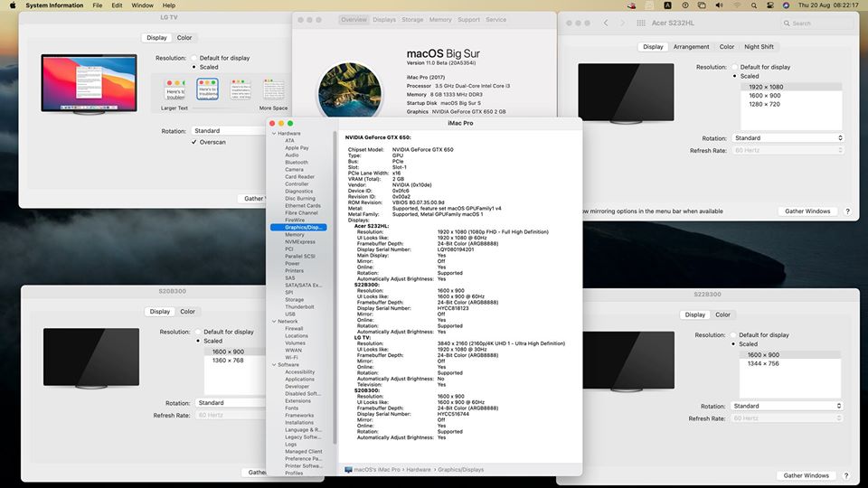Click the Search field in Acer S232HL window
The width and height of the screenshot is (868, 488).
click(x=817, y=23)
